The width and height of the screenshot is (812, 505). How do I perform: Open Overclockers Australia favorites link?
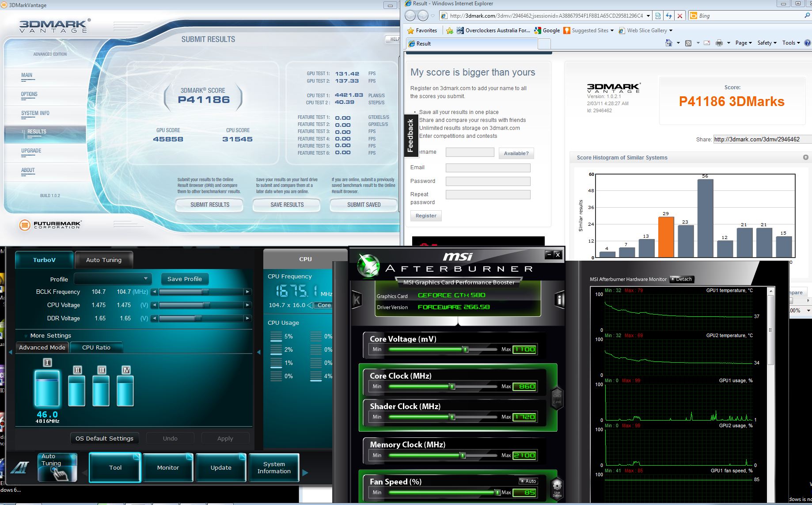(x=493, y=30)
